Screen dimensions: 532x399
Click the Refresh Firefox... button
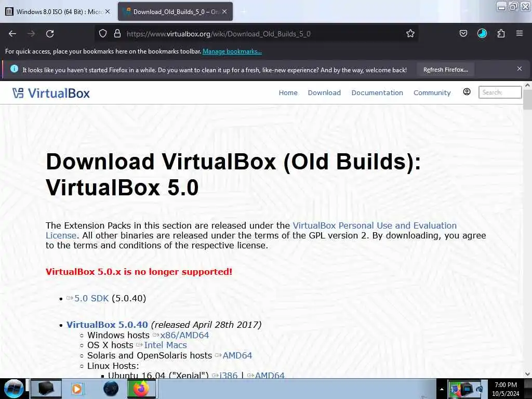[445, 70]
